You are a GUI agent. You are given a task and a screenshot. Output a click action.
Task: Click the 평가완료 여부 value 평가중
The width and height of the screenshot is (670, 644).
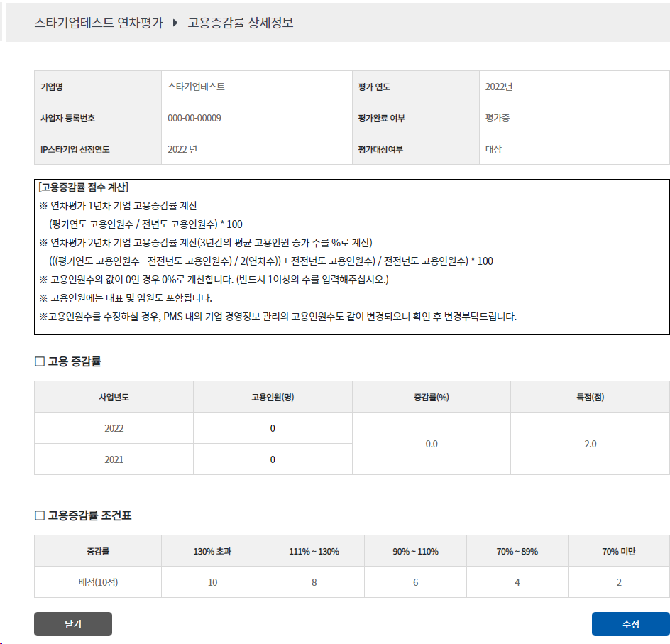click(498, 118)
